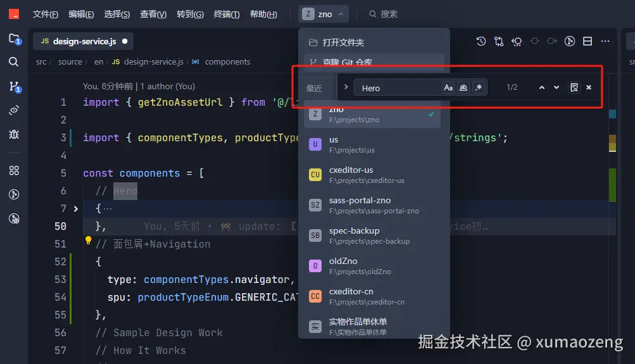Click the 1/2 match count in find widget
This screenshot has height=364, width=635.
pos(512,87)
